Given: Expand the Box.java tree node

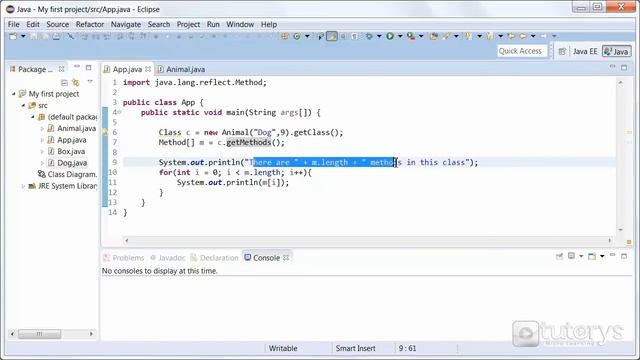Looking at the screenshot, I should [x=42, y=151].
